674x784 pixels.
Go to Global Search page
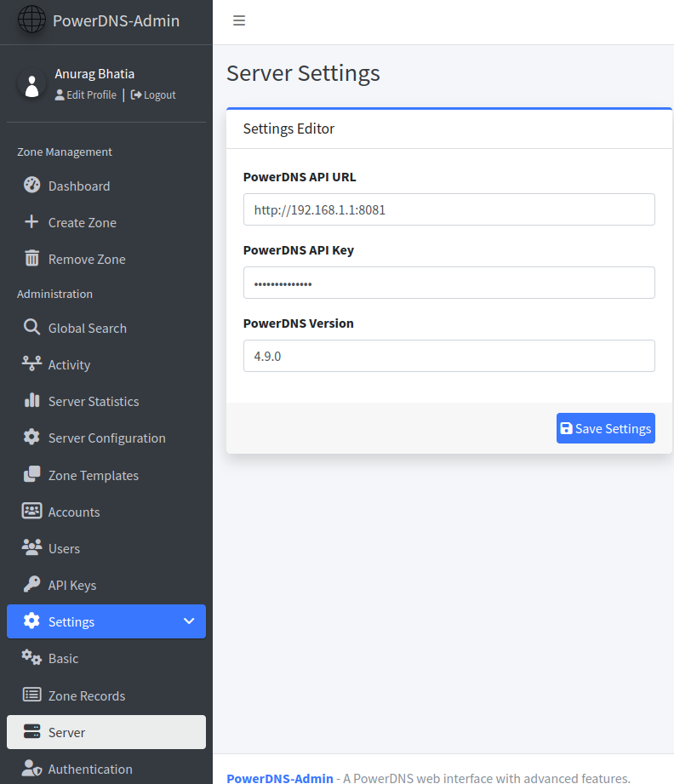tap(106, 328)
